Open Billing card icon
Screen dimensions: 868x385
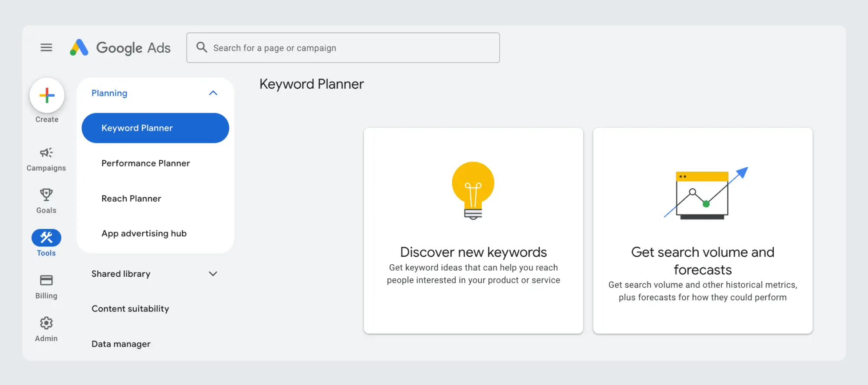coord(46,280)
